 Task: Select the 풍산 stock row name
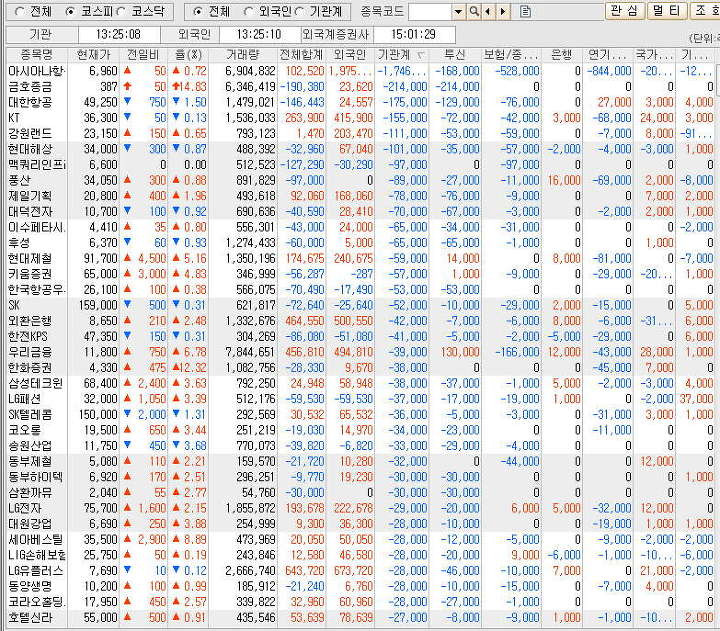pyautogui.click(x=19, y=180)
